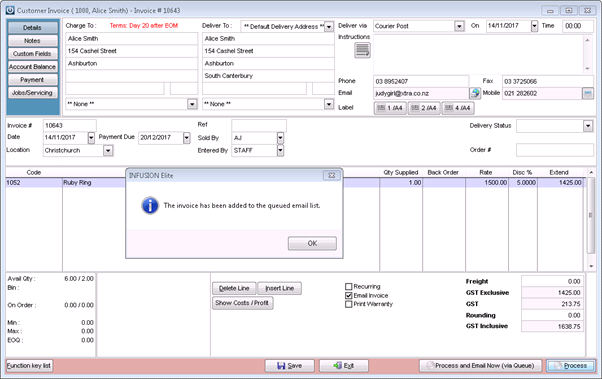Click OK in the message dialog
602x379 pixels.
tap(312, 243)
